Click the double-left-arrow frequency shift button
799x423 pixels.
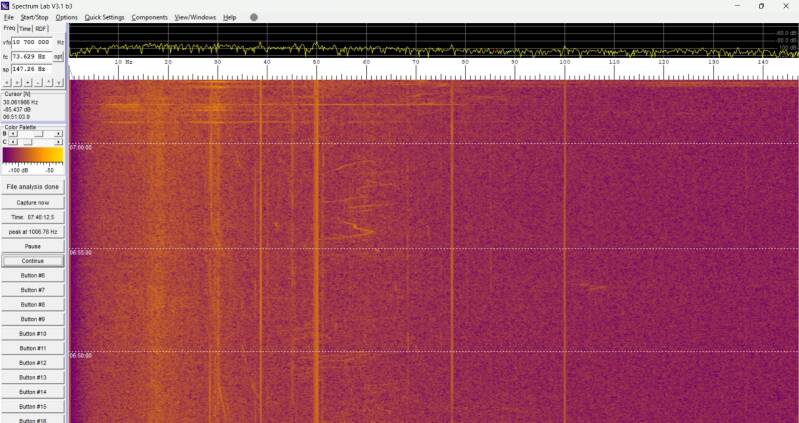coord(7,83)
